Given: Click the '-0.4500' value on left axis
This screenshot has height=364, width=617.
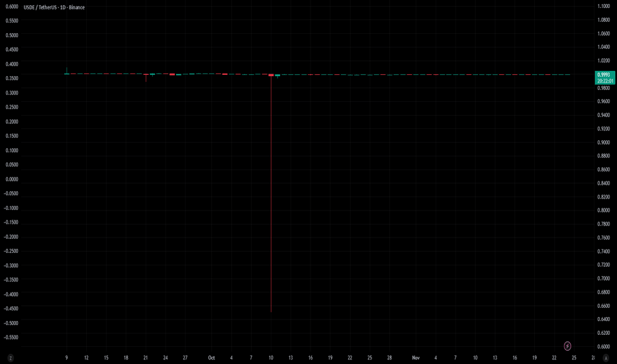Looking at the screenshot, I should pos(11,308).
